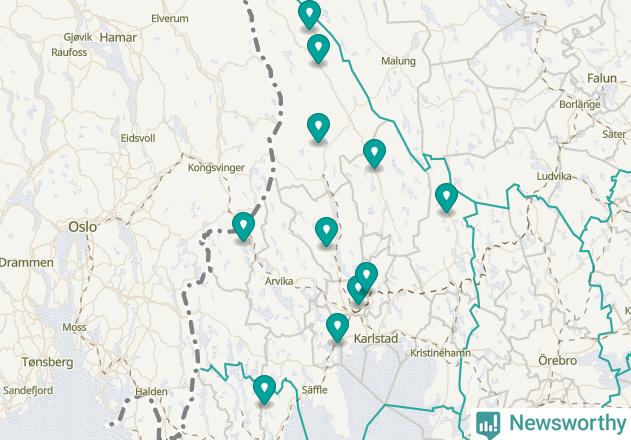The width and height of the screenshot is (631, 440).
Task: Click the pin northeast of Kongsvinger in mid-map
Action: (x=318, y=128)
